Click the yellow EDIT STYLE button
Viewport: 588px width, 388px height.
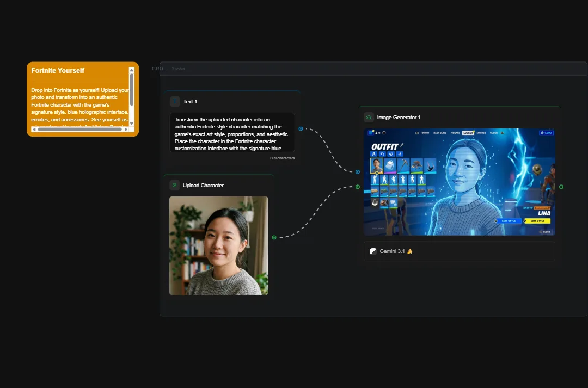click(x=537, y=221)
